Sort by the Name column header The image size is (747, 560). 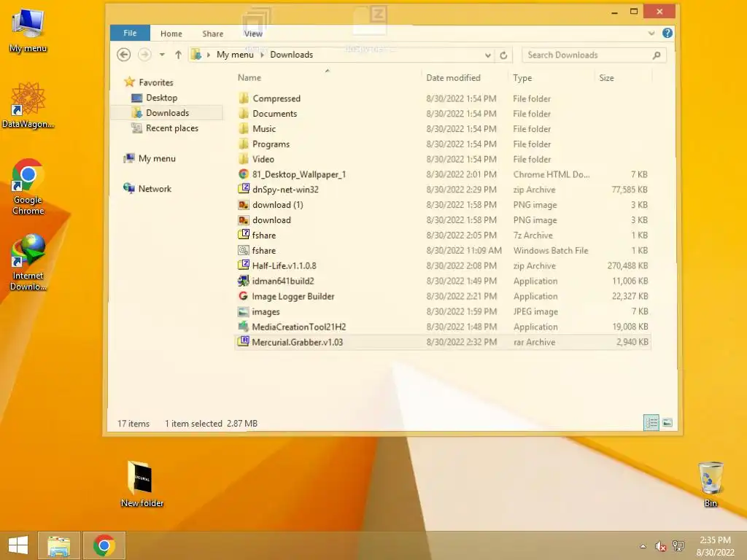pos(328,77)
